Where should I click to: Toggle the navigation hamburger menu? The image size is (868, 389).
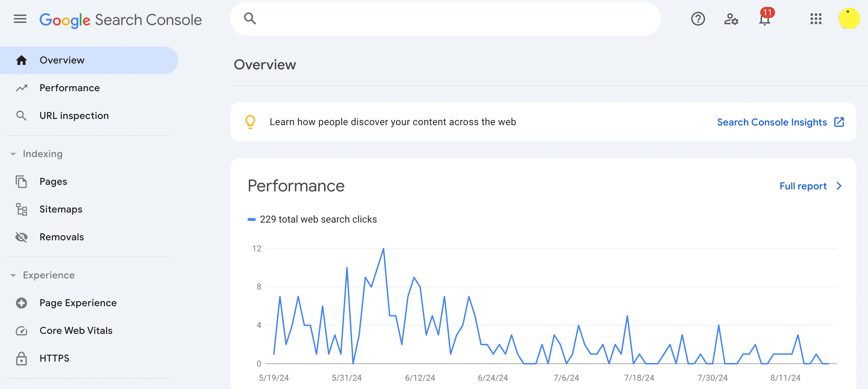[20, 19]
